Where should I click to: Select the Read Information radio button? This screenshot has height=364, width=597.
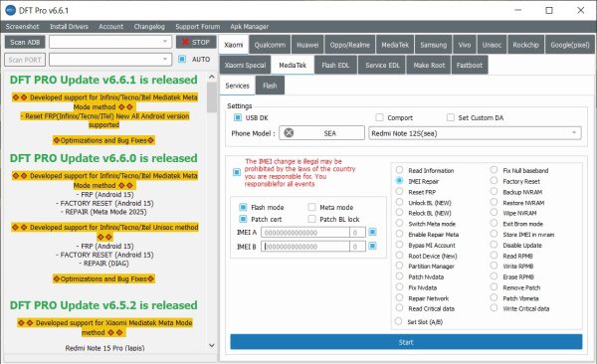coord(399,170)
